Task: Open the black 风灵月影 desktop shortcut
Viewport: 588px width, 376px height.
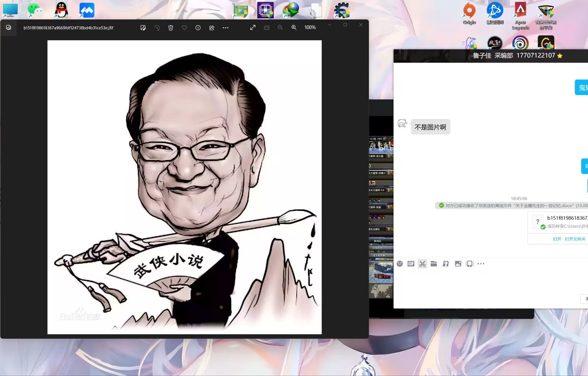Action: pyautogui.click(x=495, y=43)
